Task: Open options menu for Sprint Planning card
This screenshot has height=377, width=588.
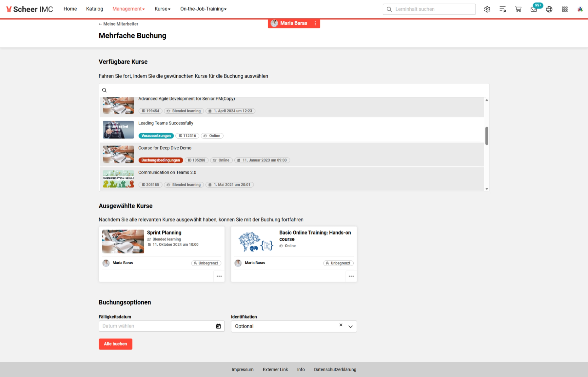Action: pos(219,276)
